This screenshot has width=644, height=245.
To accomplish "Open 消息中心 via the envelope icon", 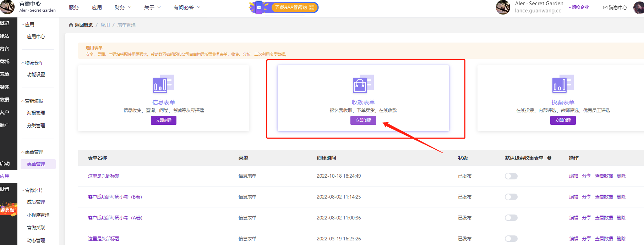I will (605, 7).
